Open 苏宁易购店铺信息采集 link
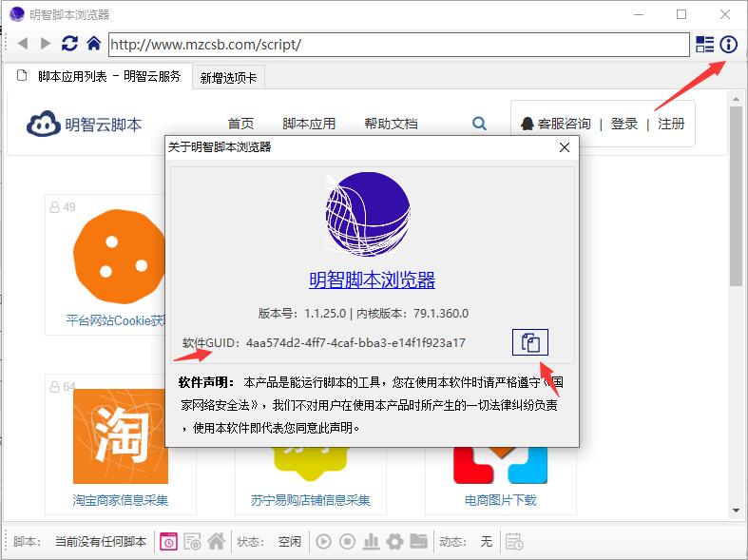The height and width of the screenshot is (560, 748). coord(311,500)
